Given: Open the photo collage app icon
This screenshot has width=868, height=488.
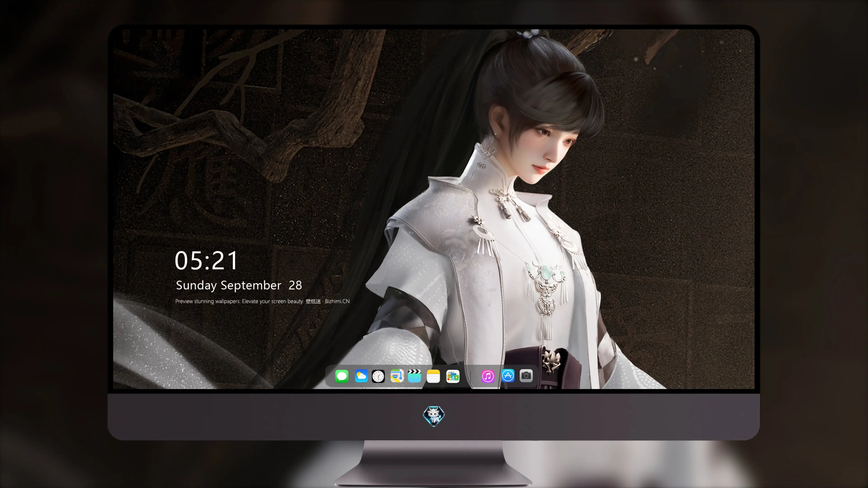Looking at the screenshot, I should [x=453, y=376].
